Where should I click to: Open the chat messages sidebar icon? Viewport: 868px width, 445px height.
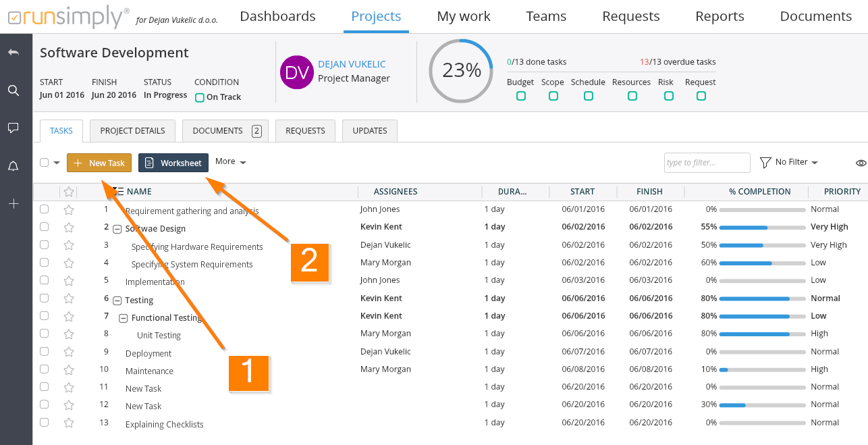13,128
